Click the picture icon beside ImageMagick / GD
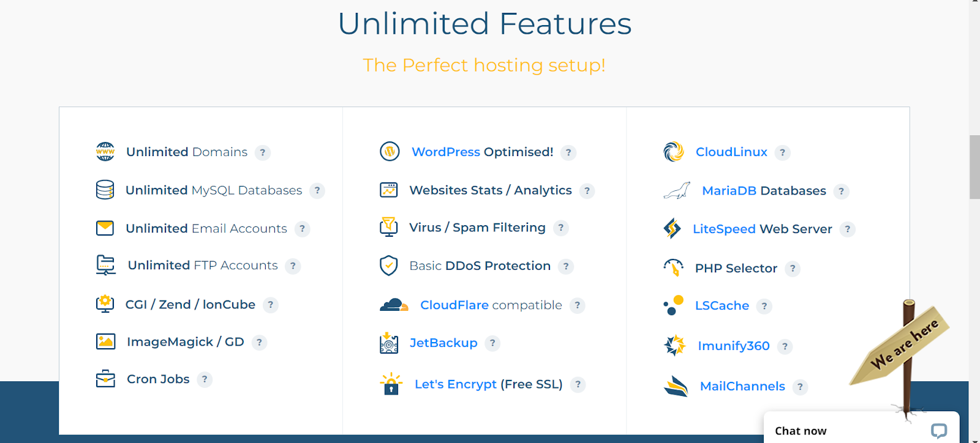 (x=106, y=341)
